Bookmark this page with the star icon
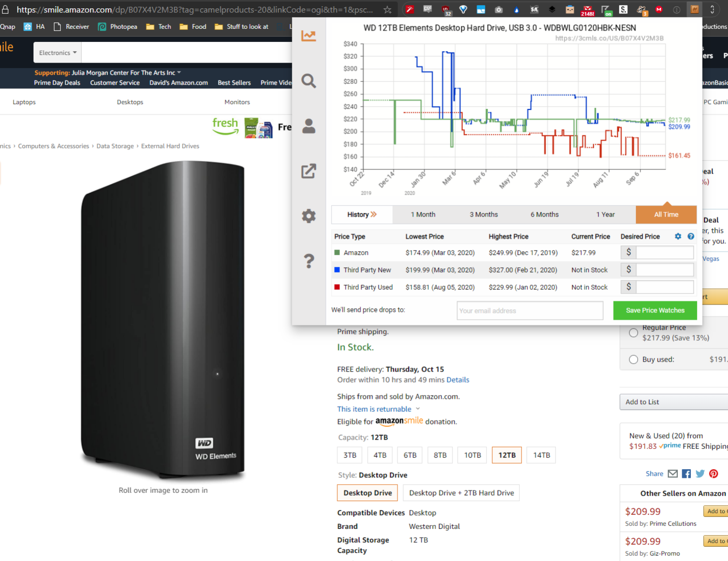Viewport: 728px width, 561px height. point(387,10)
